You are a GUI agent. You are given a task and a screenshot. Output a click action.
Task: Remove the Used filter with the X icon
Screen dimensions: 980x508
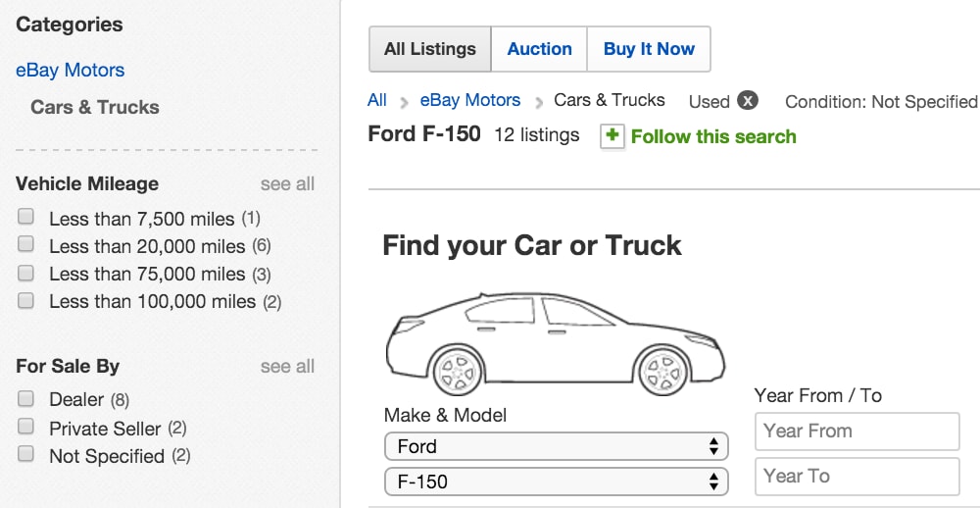pyautogui.click(x=747, y=100)
